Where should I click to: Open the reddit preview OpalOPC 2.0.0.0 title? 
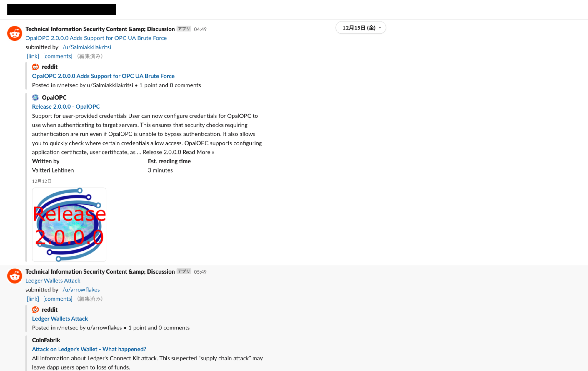click(103, 76)
